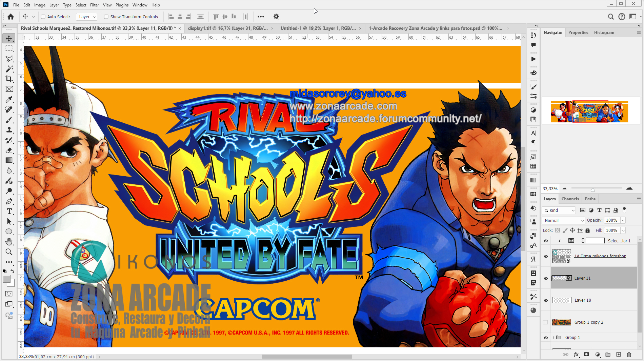Open the Move tool preset dropdown
Viewport: 644px width, 361px height.
coord(34,17)
